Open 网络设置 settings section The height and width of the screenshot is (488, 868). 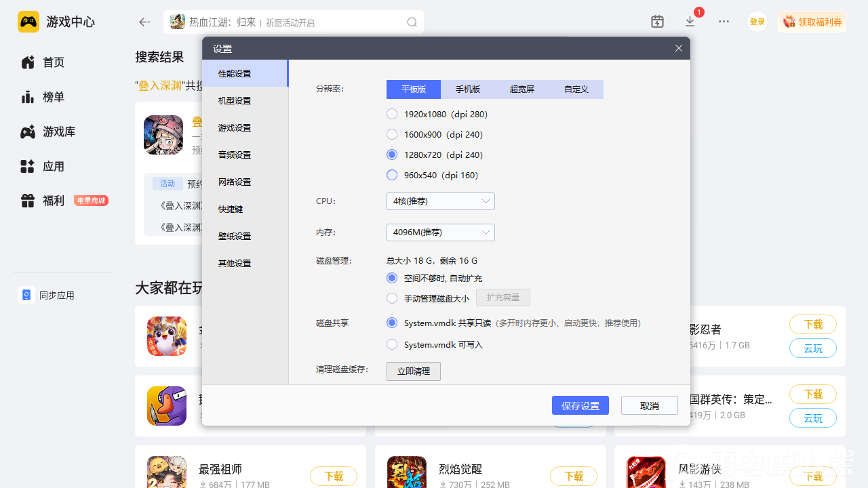[235, 182]
